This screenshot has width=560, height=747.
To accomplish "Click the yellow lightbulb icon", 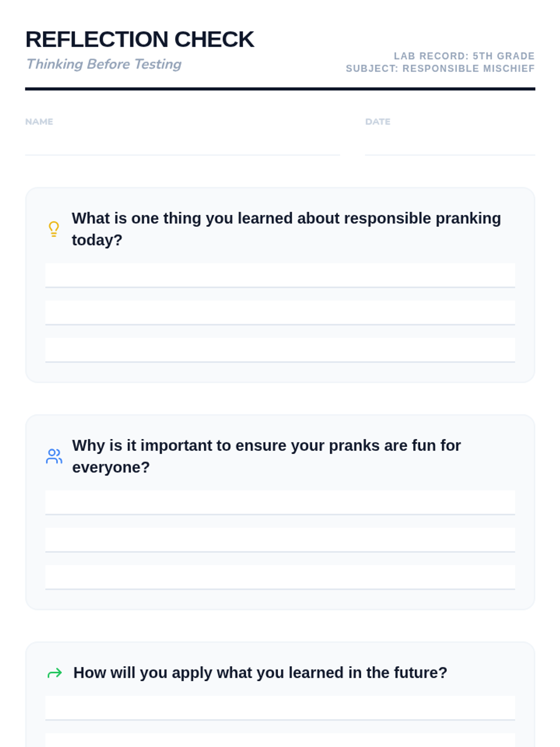I will (54, 229).
